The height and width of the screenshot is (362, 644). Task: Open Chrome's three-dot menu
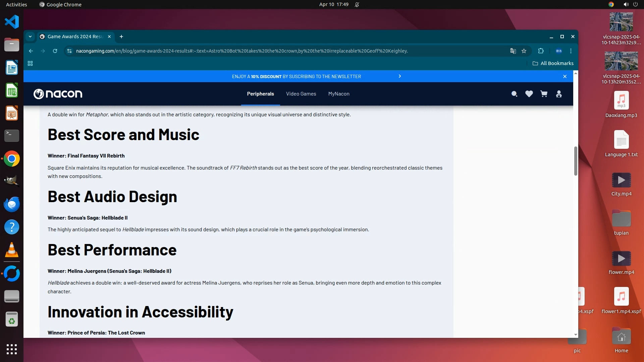pyautogui.click(x=571, y=51)
